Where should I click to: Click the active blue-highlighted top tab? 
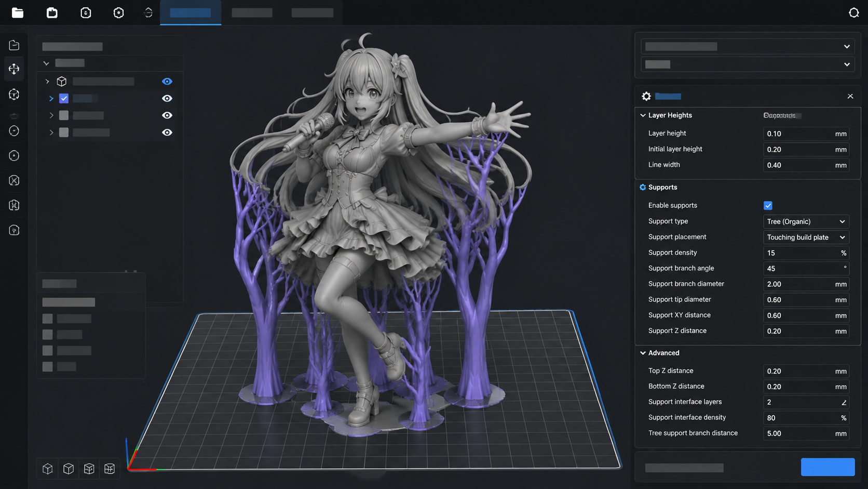pos(191,12)
